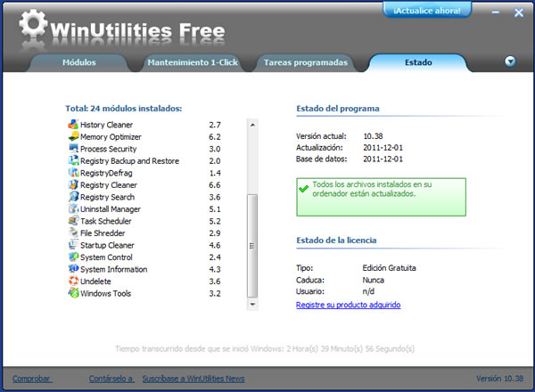Click the Registry Cleaner module icon
535x392 pixels.
coord(73,184)
